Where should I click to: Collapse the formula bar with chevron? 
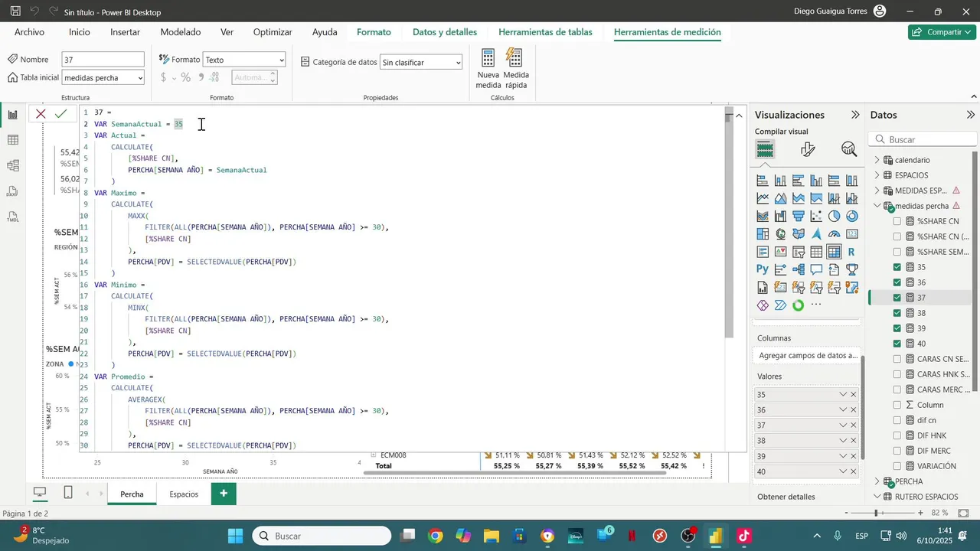[x=739, y=116]
